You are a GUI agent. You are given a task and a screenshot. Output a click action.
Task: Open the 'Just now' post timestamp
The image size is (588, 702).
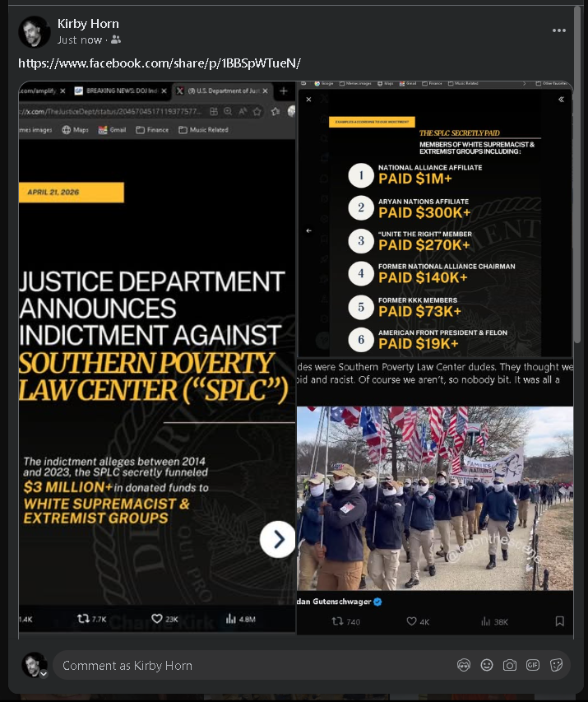80,40
